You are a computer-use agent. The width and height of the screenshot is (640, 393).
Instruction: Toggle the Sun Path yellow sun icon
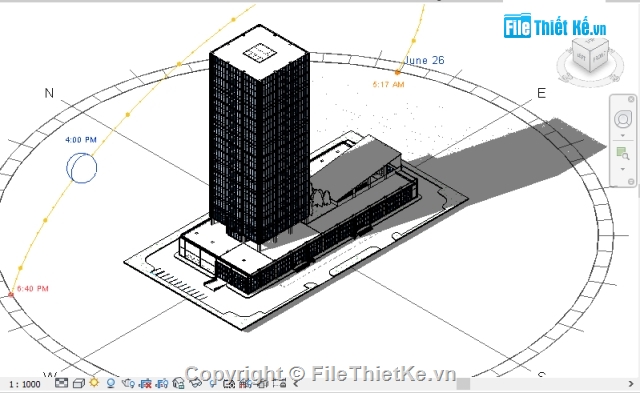[x=94, y=383]
